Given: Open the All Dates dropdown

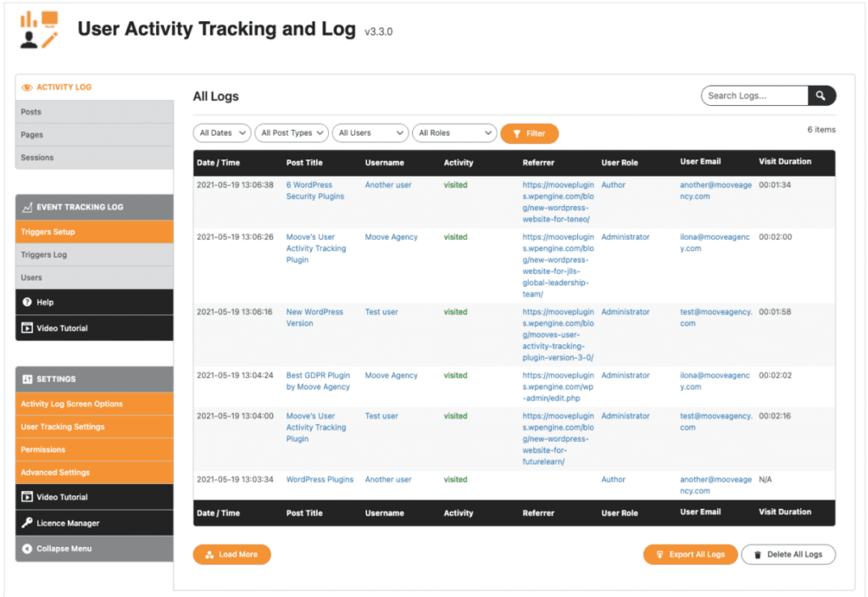Looking at the screenshot, I should tap(221, 133).
